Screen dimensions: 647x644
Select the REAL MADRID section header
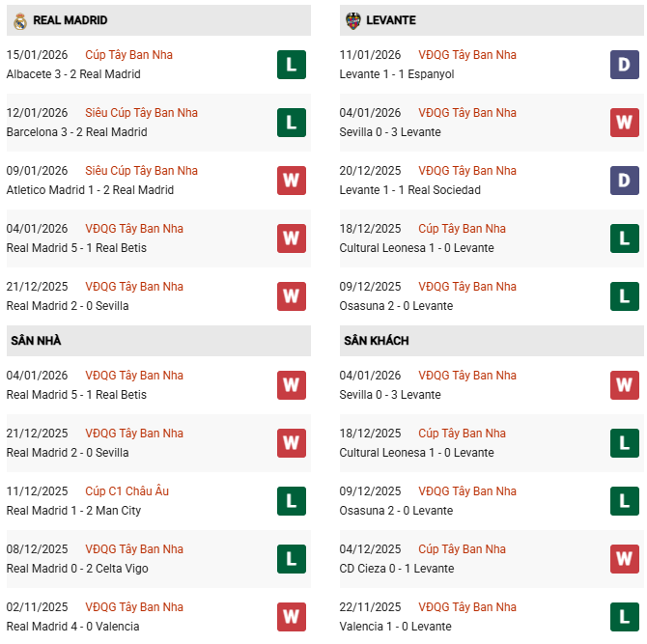point(70,20)
